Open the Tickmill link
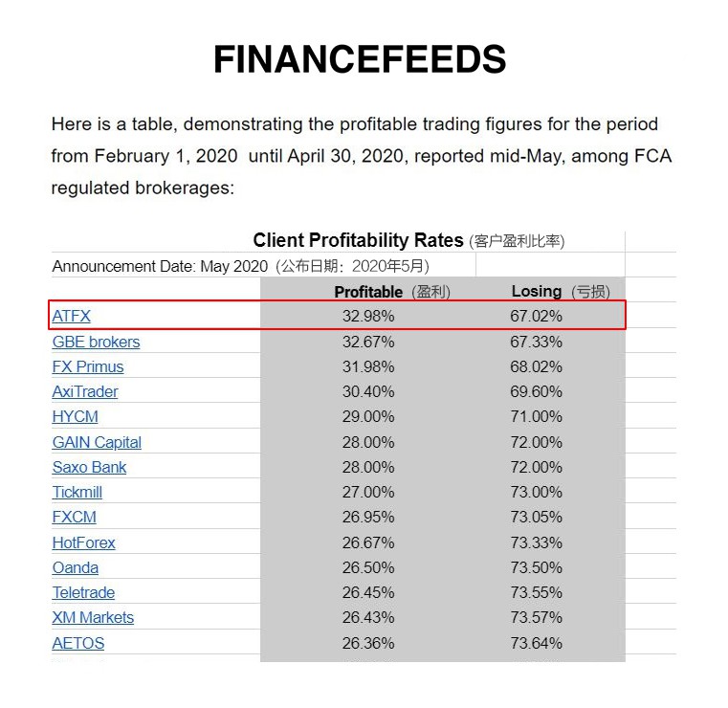The image size is (728, 708). tap(77, 492)
